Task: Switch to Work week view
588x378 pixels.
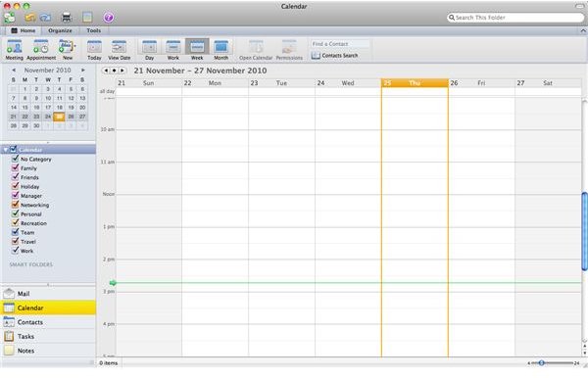Action: tap(172, 50)
